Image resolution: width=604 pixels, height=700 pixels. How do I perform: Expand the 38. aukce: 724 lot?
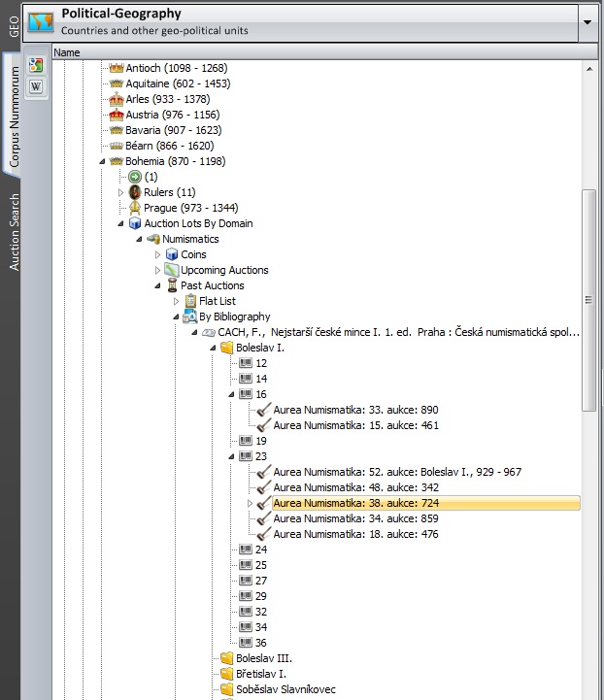pos(250,503)
